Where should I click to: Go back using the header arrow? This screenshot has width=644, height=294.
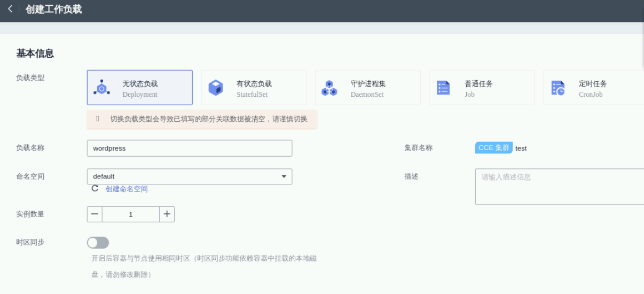tap(10, 10)
